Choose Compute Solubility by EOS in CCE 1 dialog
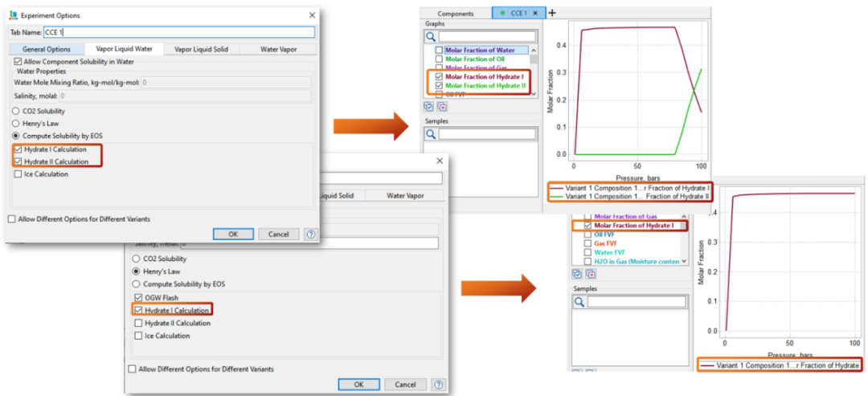Screen dimensions: 868x396 point(16,136)
